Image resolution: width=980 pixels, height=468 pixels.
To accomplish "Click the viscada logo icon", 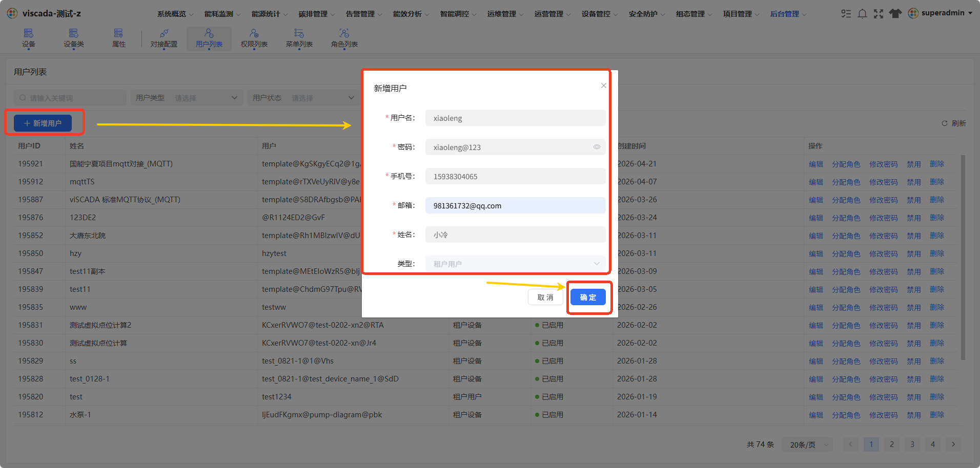I will click(12, 13).
